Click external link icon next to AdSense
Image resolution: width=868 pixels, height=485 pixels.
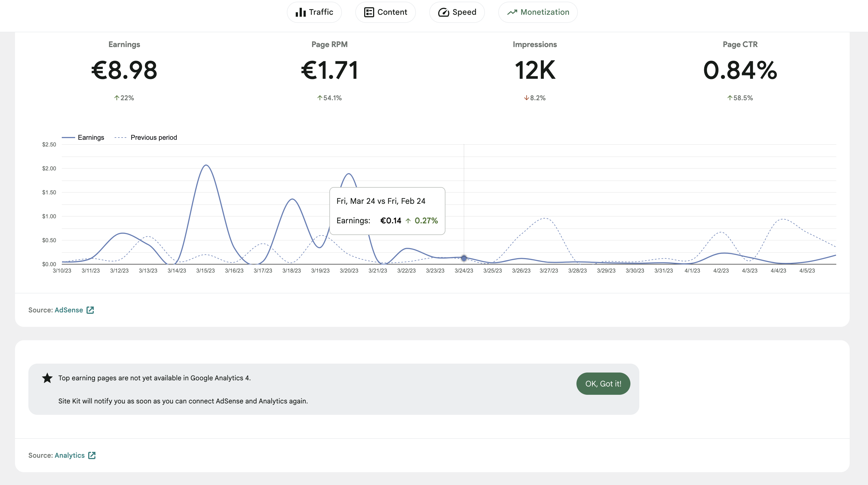pos(90,310)
